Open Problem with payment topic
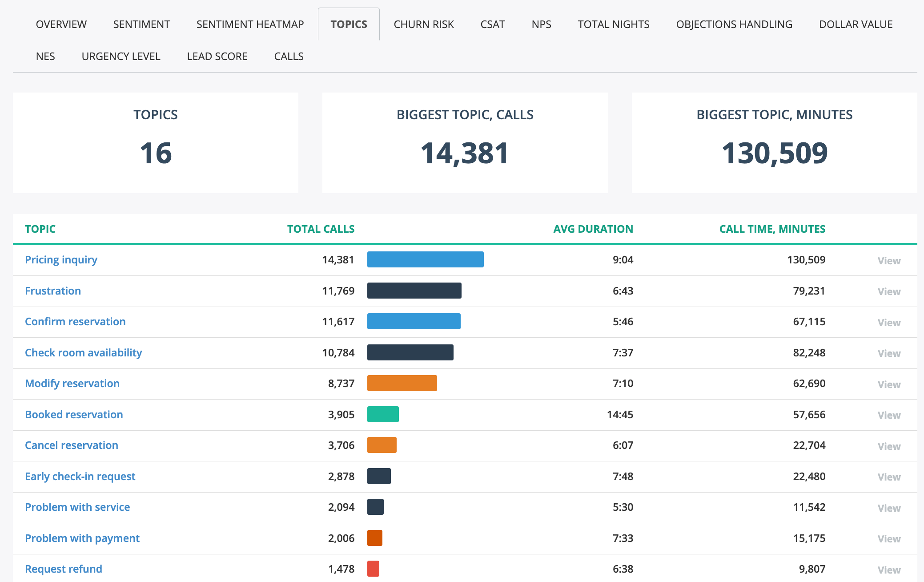Viewport: 924px width, 582px height. [x=82, y=538]
